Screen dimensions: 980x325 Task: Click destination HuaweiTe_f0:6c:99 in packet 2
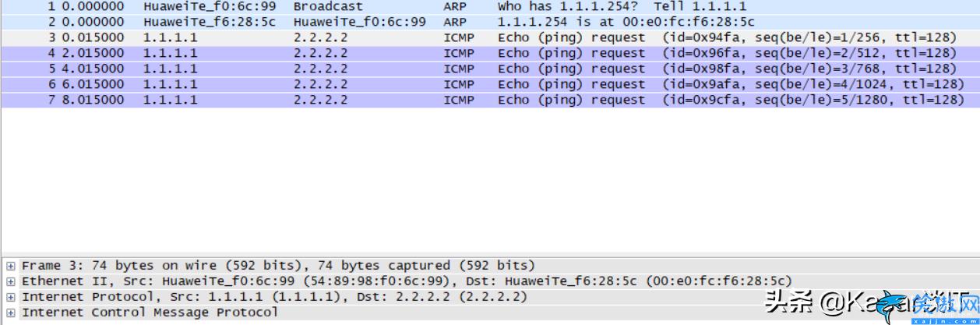[359, 22]
